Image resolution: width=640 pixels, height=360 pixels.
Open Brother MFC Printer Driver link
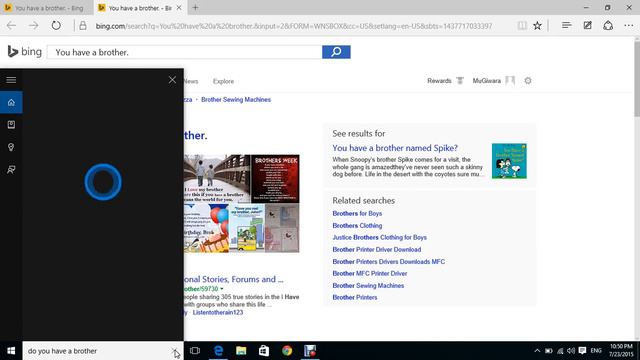click(370, 273)
